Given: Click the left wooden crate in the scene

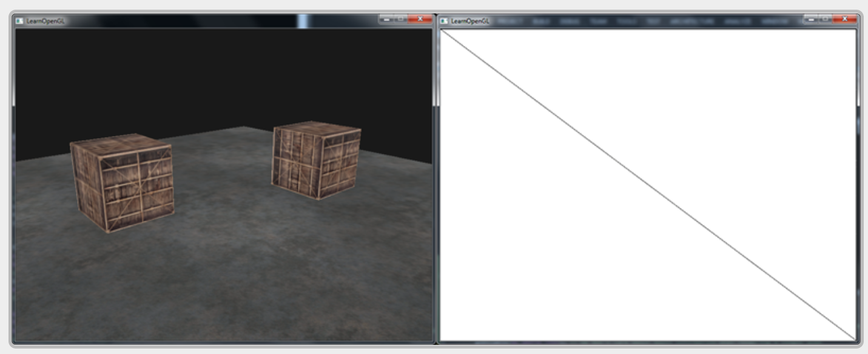Looking at the screenshot, I should [123, 182].
